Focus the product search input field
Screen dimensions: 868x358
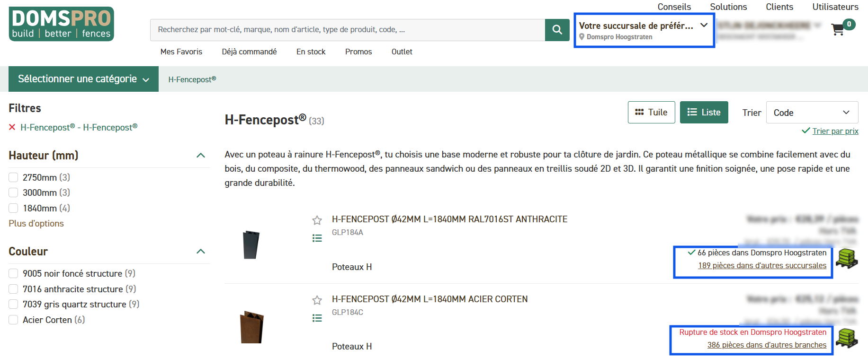pyautogui.click(x=348, y=30)
